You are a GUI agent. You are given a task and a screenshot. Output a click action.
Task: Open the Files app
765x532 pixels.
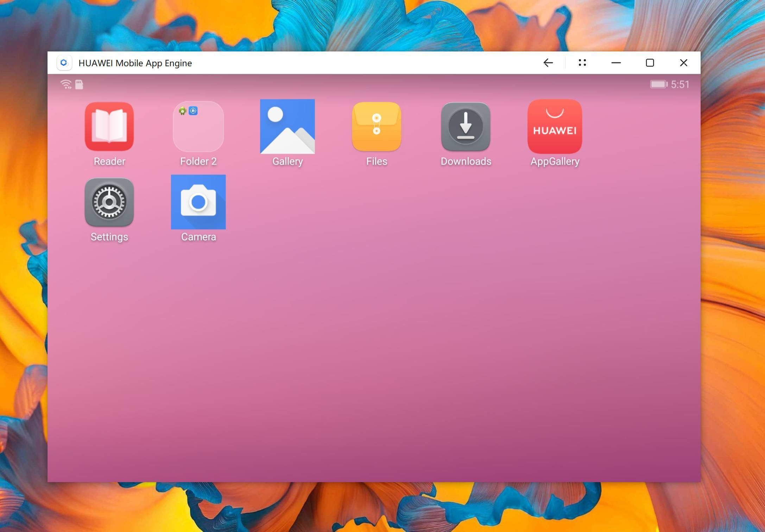tap(377, 126)
